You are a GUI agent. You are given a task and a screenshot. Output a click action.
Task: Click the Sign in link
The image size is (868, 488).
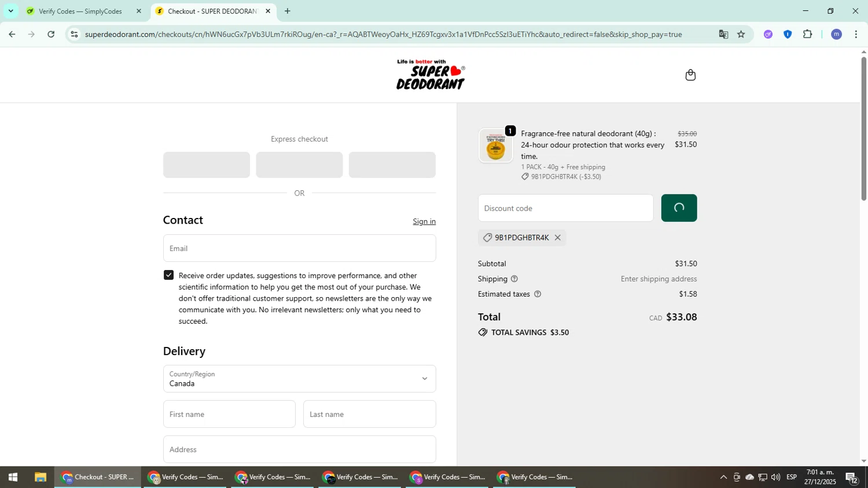click(x=424, y=221)
